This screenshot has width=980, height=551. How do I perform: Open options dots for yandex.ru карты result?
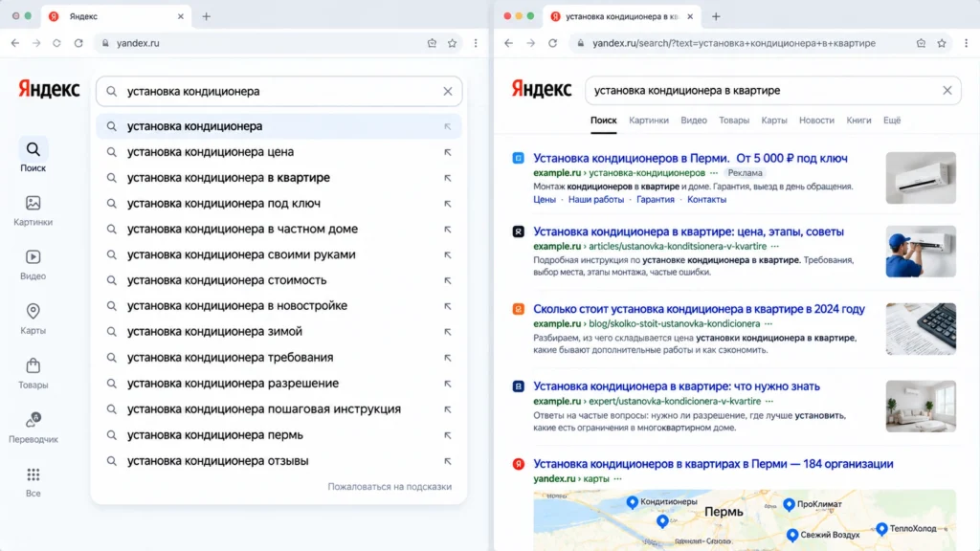point(617,478)
